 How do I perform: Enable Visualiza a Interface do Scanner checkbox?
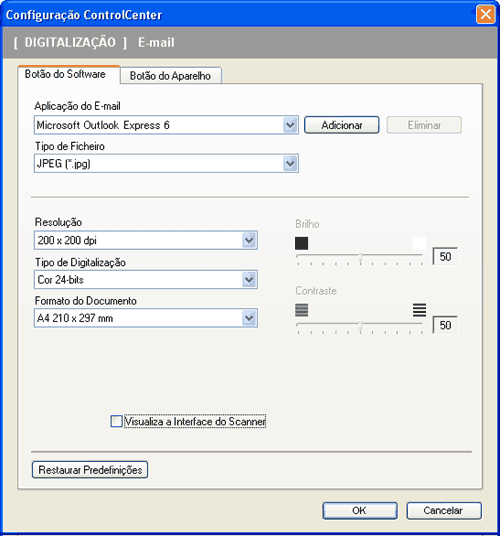pyautogui.click(x=116, y=421)
